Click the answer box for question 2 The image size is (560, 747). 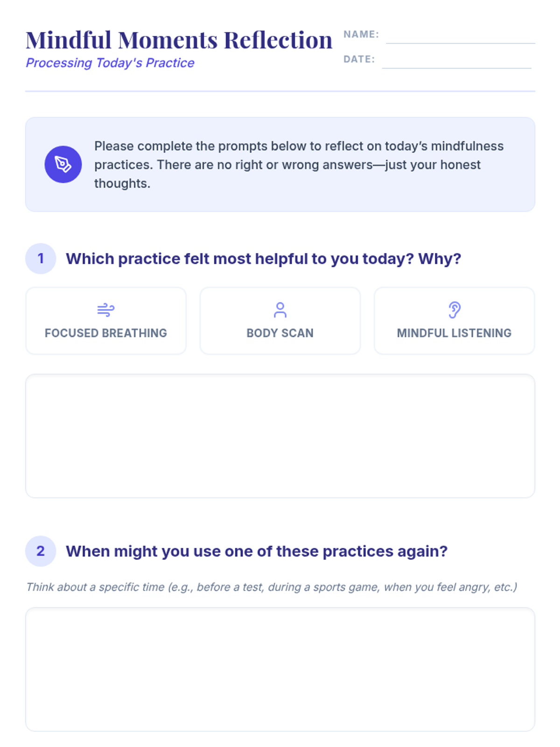[280, 669]
